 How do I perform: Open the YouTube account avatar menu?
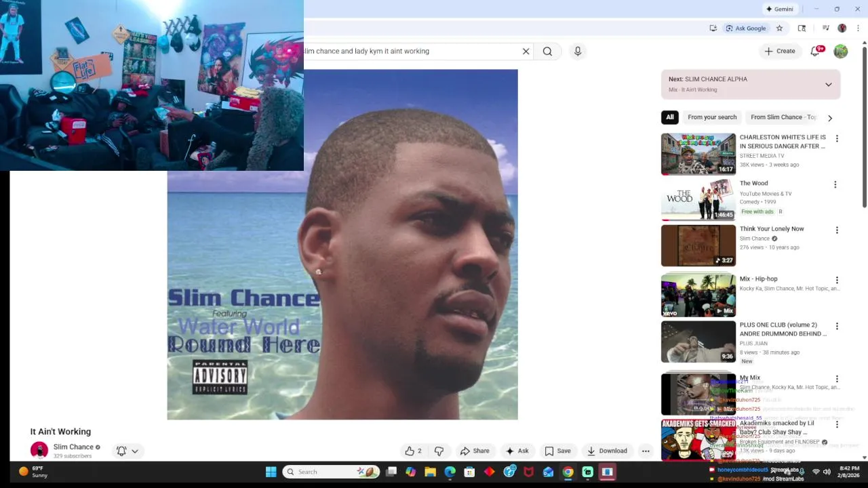841,51
